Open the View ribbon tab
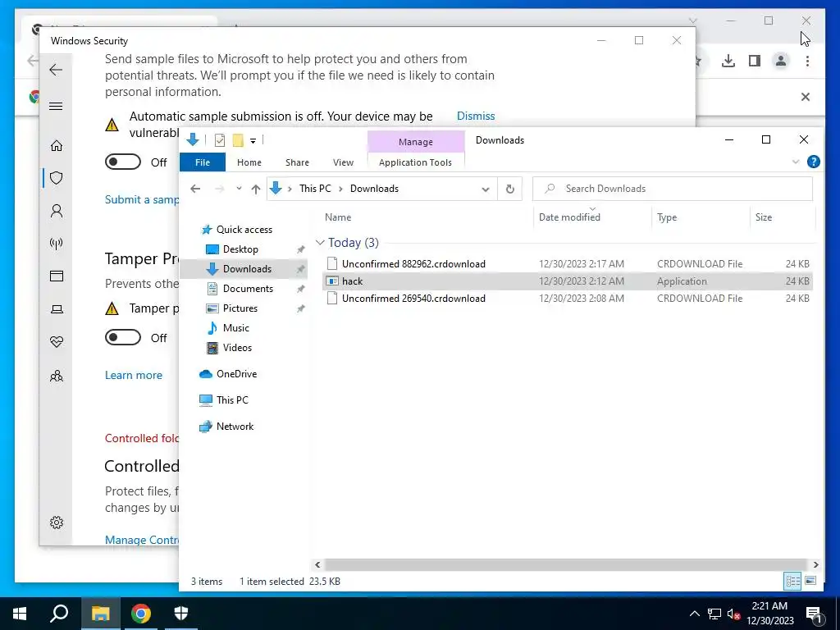 (343, 162)
